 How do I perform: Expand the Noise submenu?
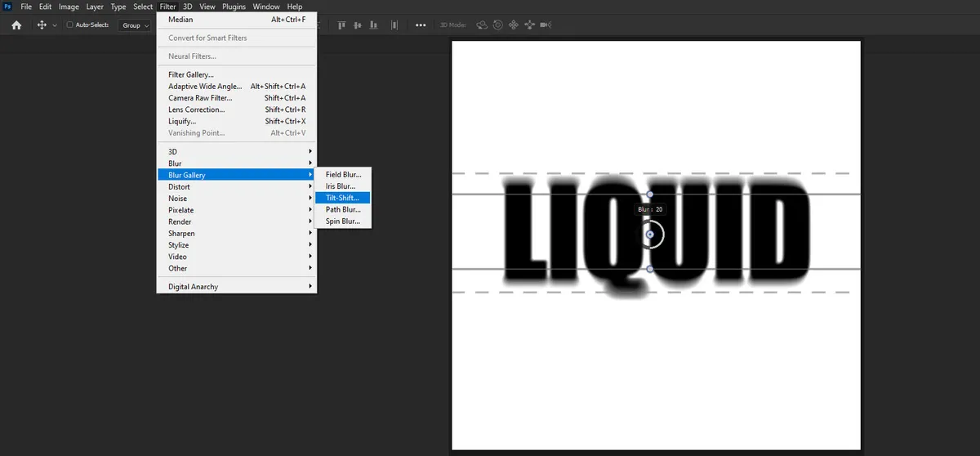237,199
